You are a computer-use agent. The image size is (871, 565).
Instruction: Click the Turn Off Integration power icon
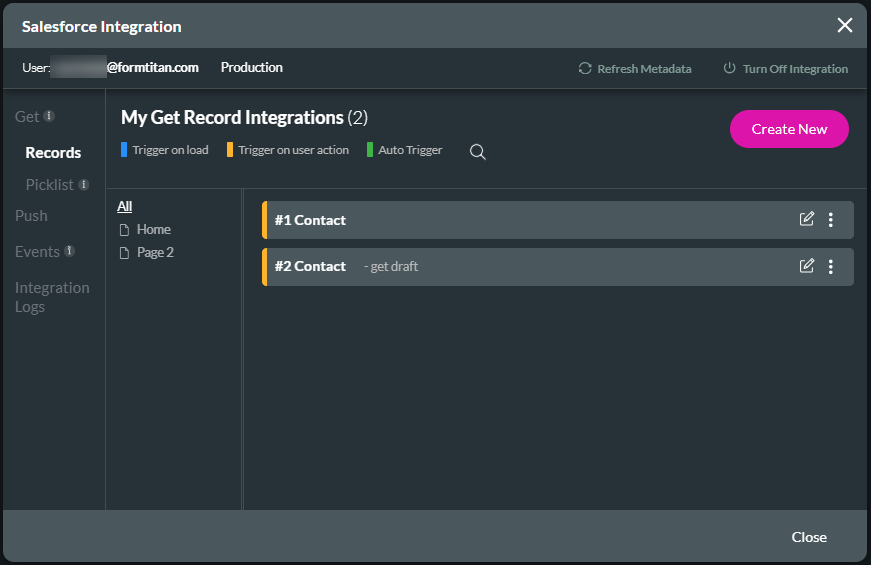(729, 68)
